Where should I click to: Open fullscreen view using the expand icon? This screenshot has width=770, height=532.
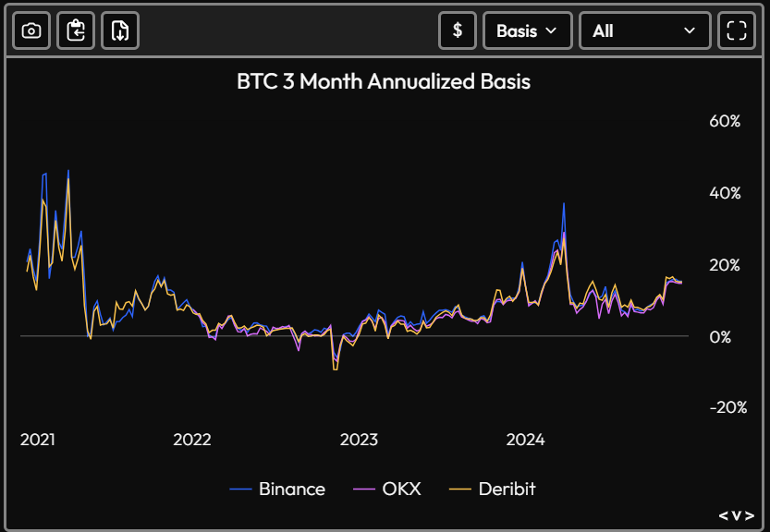[737, 30]
